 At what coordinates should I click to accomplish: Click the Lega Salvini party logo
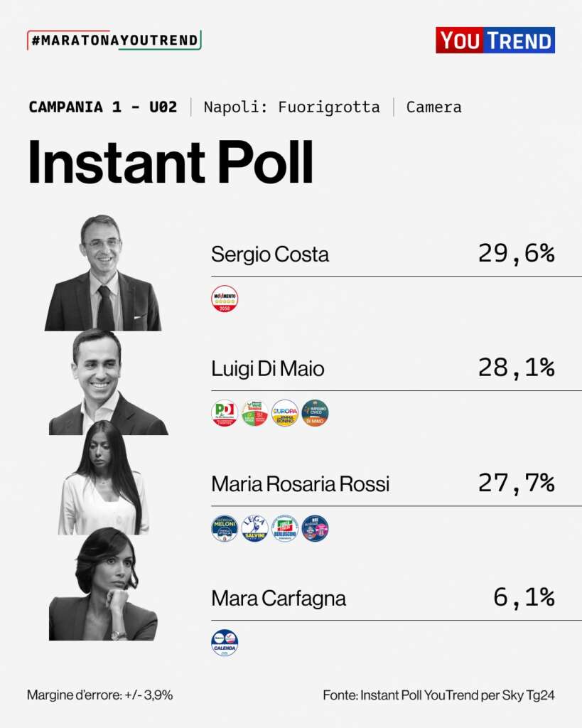pos(254,528)
